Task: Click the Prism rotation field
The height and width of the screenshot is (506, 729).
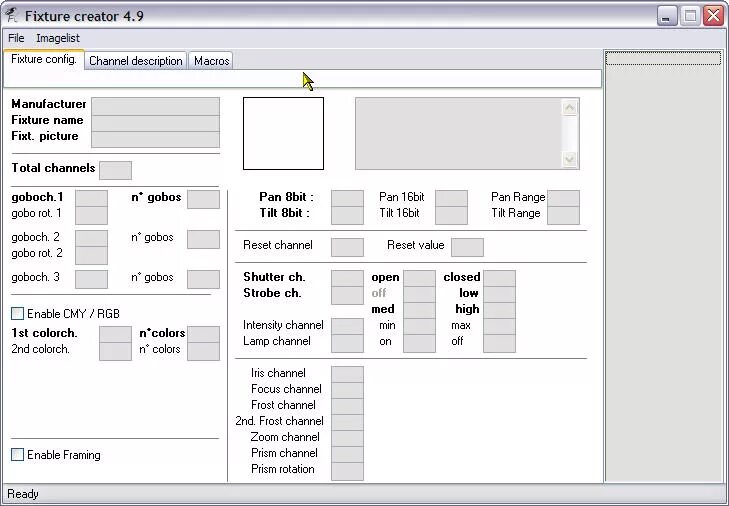Action: pyautogui.click(x=347, y=471)
